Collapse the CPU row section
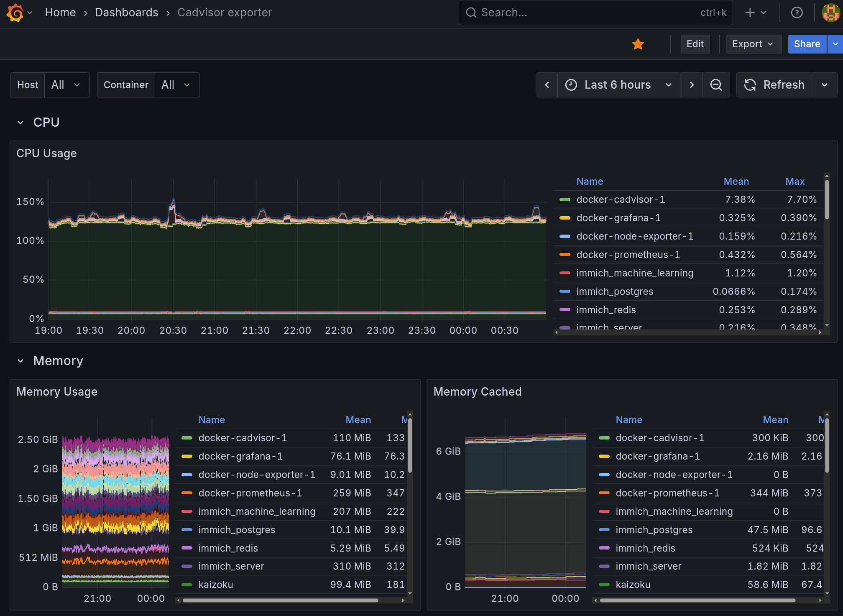843x616 pixels. [x=20, y=123]
